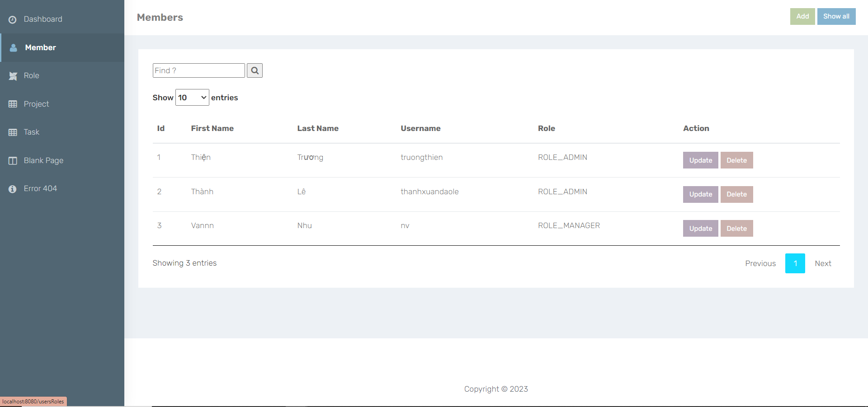Navigate to the Role menu item
The image size is (868, 407).
point(31,75)
